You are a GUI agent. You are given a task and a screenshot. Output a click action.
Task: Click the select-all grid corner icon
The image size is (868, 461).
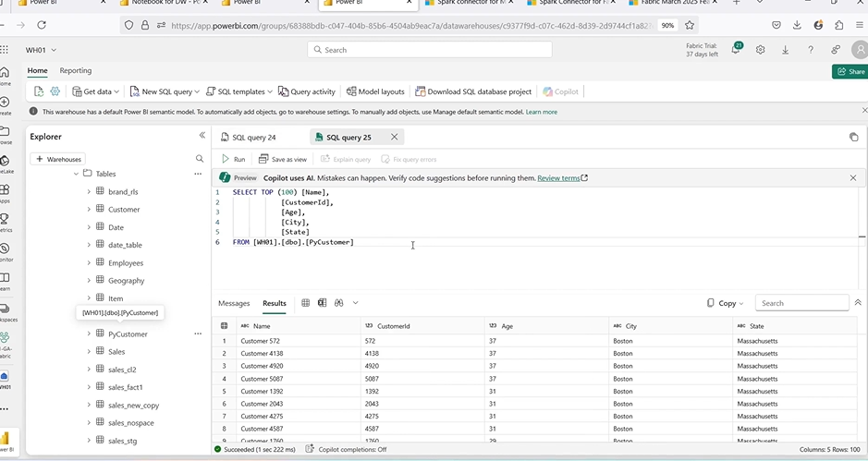tap(225, 326)
